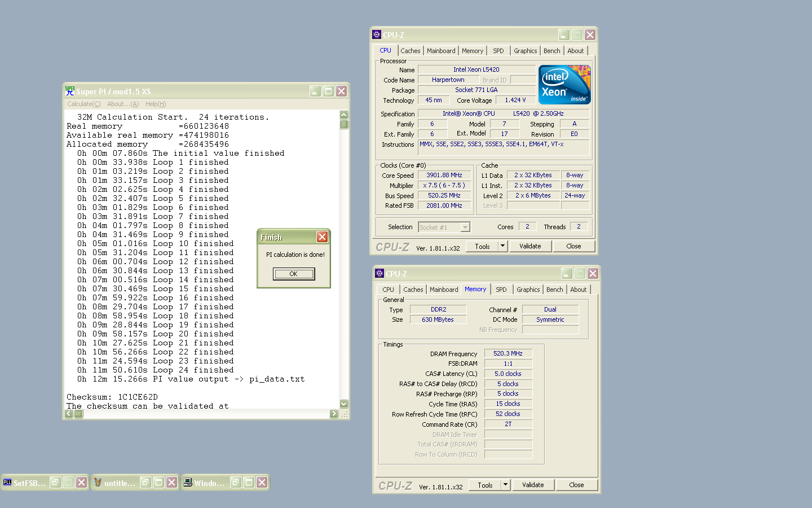812x508 pixels.
Task: Open the About menu in Super PI
Action: point(123,104)
